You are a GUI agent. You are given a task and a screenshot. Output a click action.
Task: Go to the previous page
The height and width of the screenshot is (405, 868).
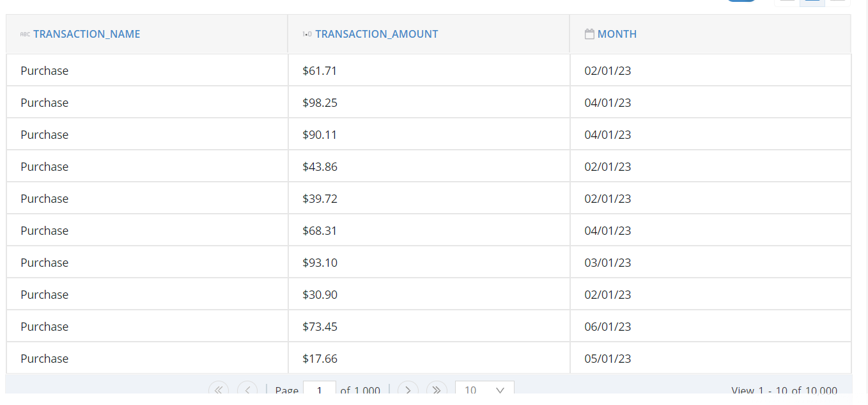pos(247,390)
